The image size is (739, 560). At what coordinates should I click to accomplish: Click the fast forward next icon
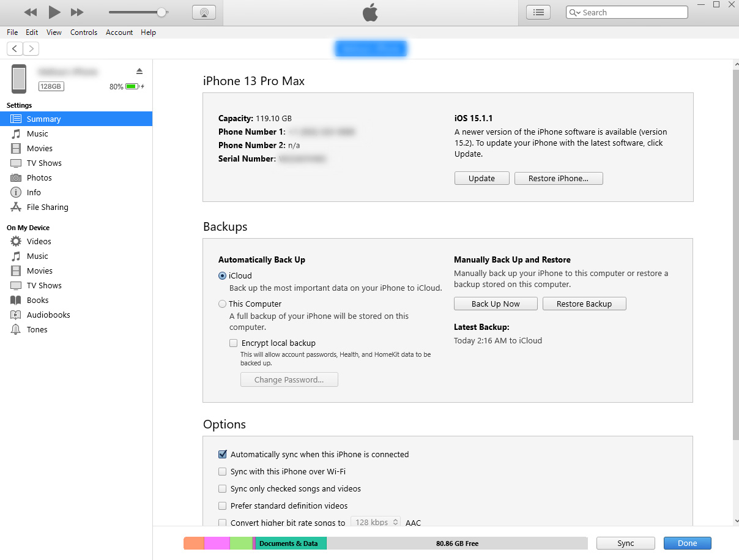click(x=77, y=12)
